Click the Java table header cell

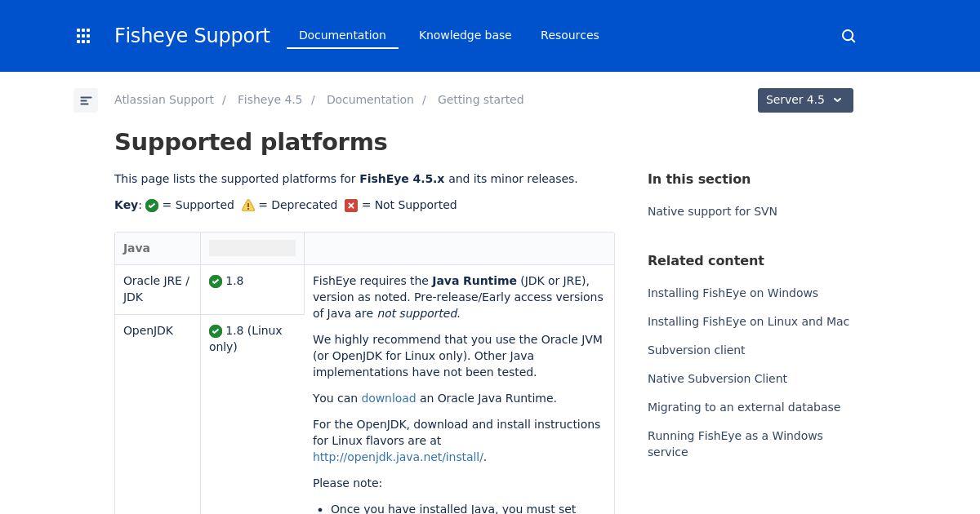158,248
